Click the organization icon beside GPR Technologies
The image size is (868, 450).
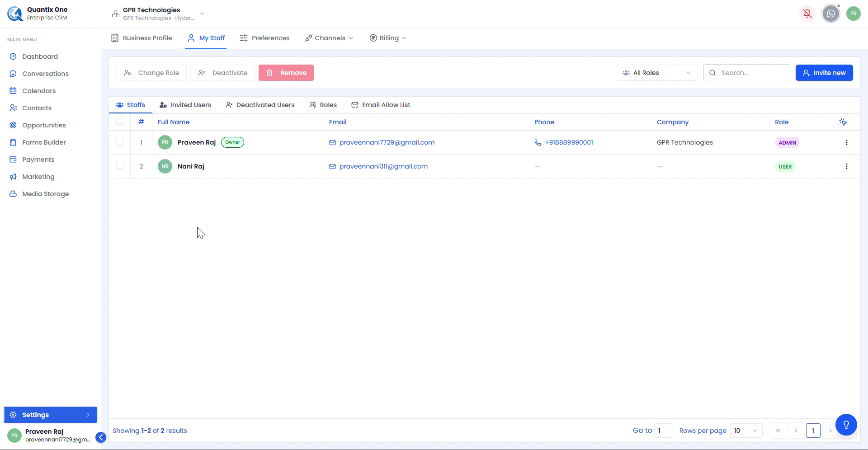pos(116,14)
